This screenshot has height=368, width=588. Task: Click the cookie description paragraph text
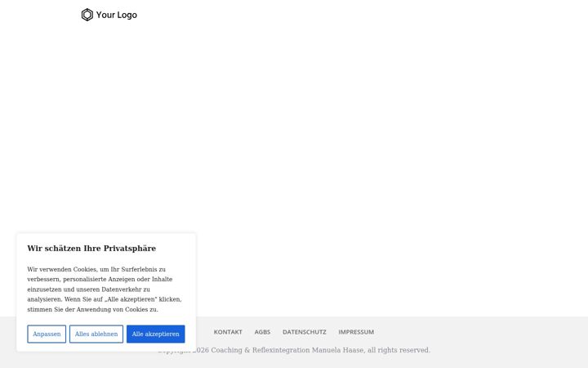point(105,289)
